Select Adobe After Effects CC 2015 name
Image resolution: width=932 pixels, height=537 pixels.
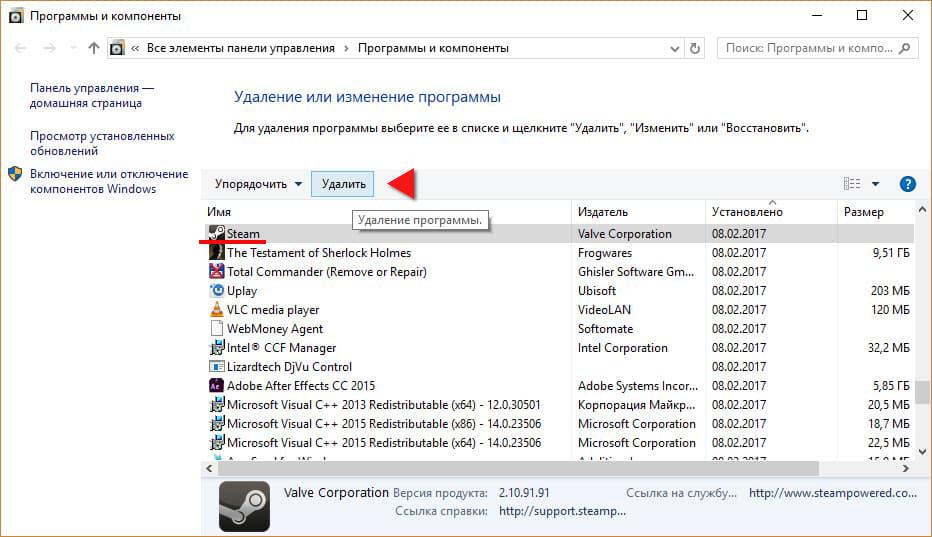(x=301, y=386)
